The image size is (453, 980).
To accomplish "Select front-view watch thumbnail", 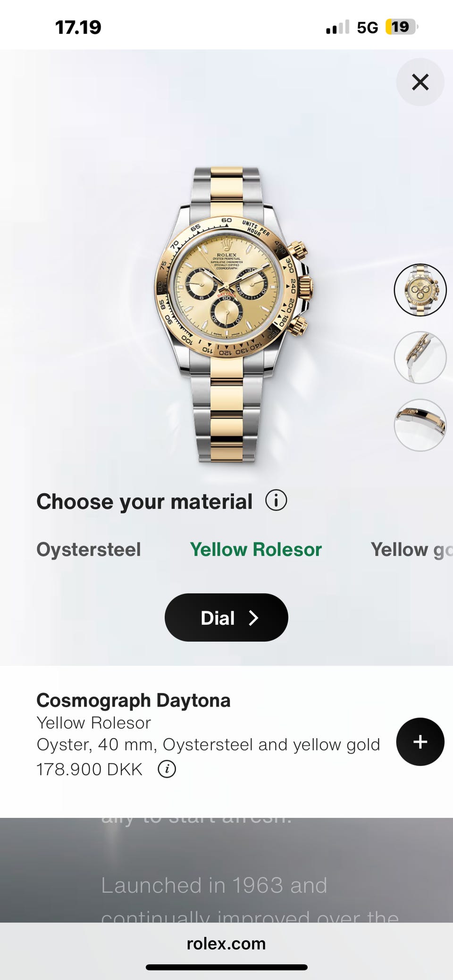I will click(x=420, y=290).
